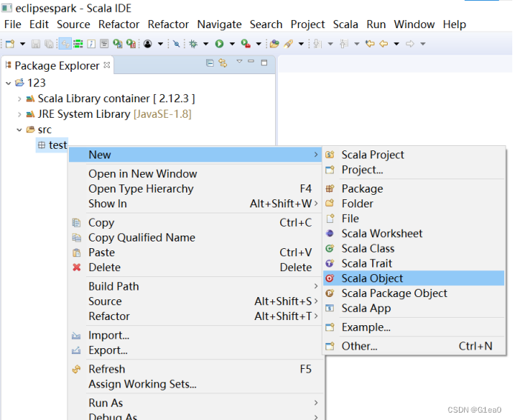This screenshot has height=420, width=513.
Task: Toggle Link with Editor in Package Explorer
Action: (x=223, y=63)
